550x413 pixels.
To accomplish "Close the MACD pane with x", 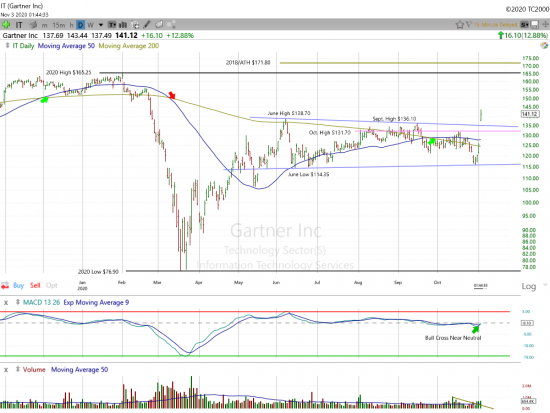I will [x=6, y=302].
